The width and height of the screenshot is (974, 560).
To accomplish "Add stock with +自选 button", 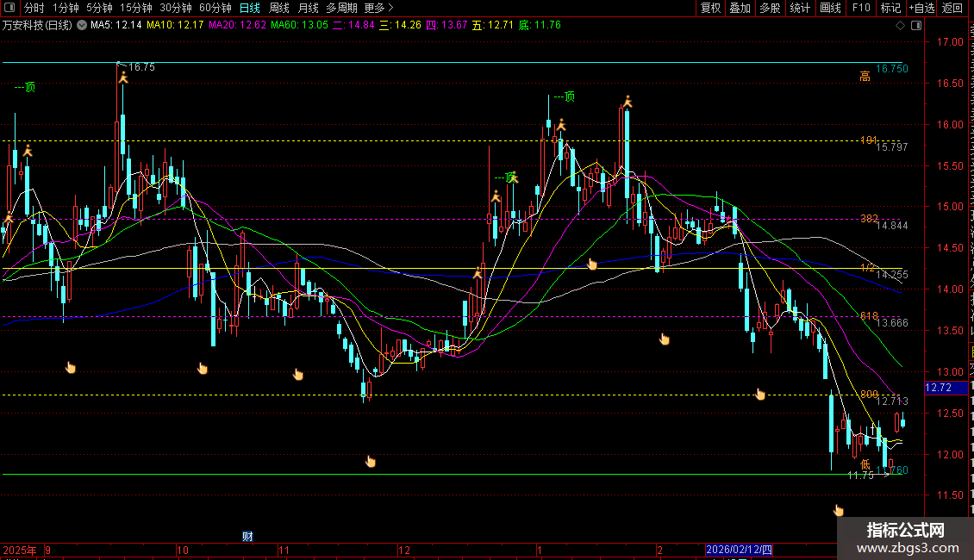I will [x=921, y=8].
